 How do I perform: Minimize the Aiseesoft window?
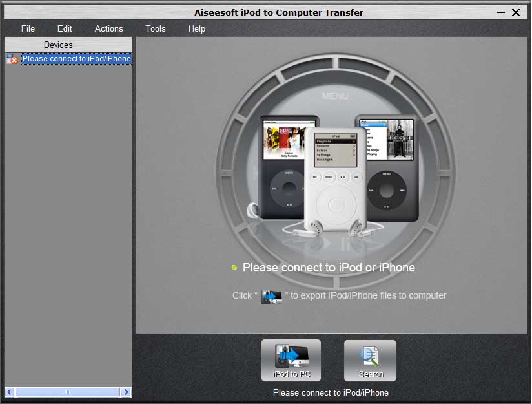(x=501, y=12)
